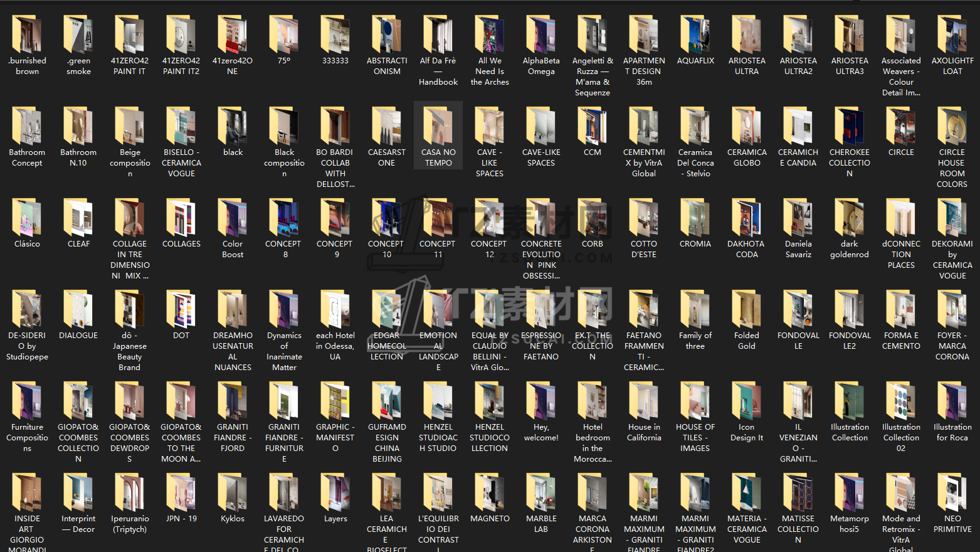
Task: Click the 'CONCEPT 12' folder name
Action: click(490, 249)
